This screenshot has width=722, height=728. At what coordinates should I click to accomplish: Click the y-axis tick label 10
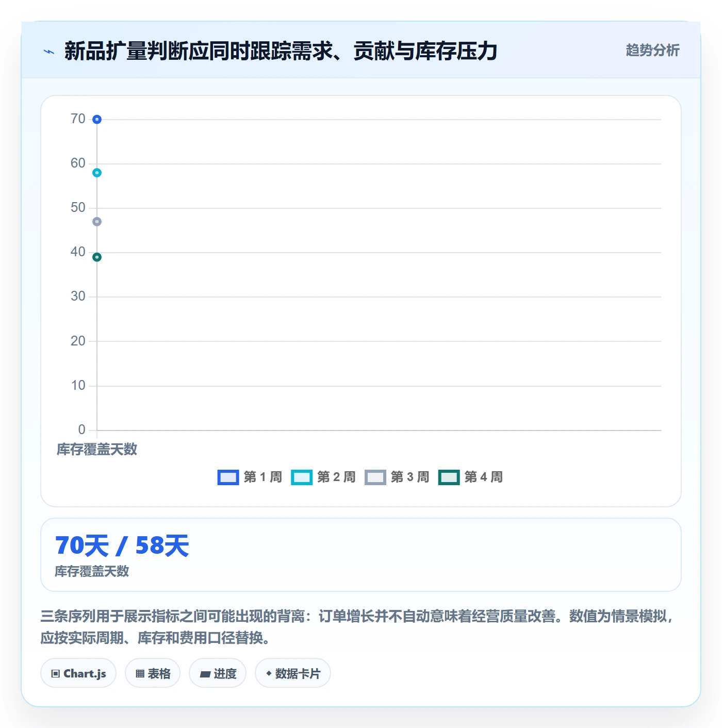(x=78, y=386)
